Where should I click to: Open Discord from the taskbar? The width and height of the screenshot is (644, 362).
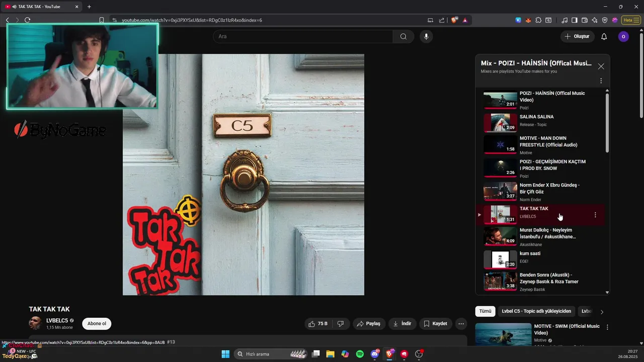(375, 354)
